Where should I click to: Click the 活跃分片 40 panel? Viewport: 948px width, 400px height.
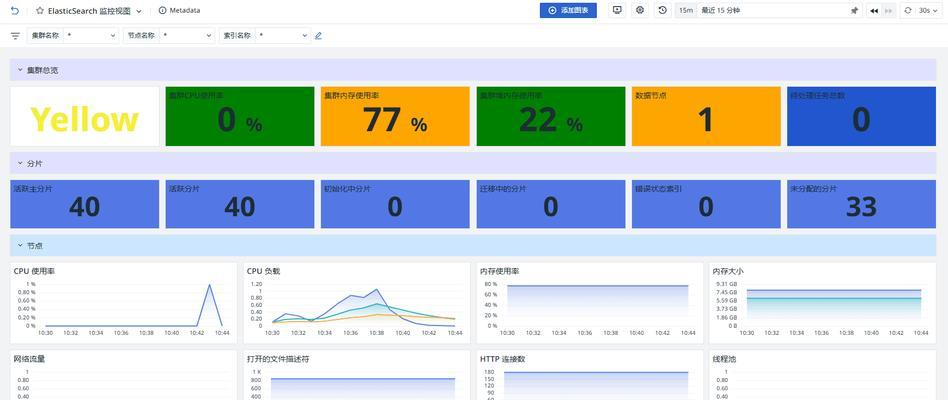pos(240,204)
